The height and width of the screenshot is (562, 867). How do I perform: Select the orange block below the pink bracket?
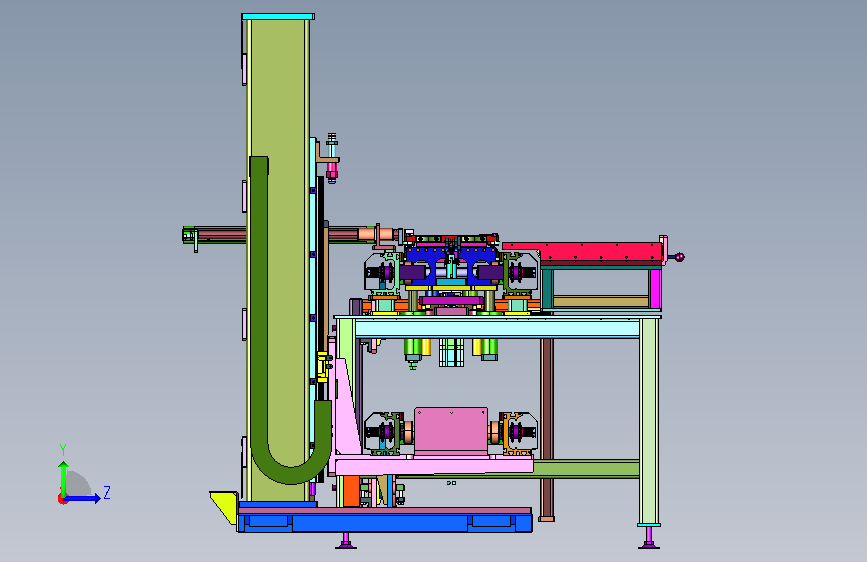point(351,491)
